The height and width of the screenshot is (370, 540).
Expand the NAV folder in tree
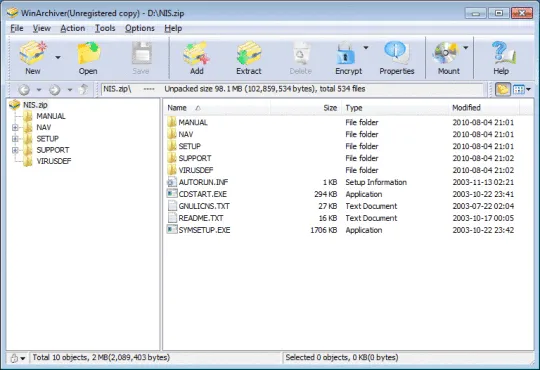[x=15, y=127]
